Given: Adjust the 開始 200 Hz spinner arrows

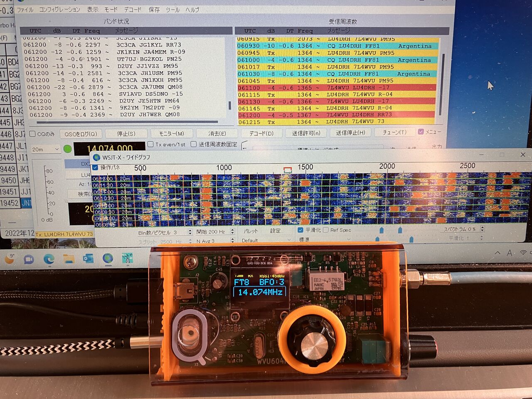Looking at the screenshot, I should click(232, 232).
